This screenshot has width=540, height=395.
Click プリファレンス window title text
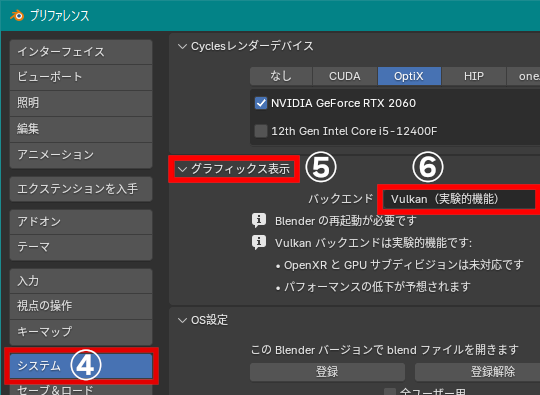click(60, 16)
